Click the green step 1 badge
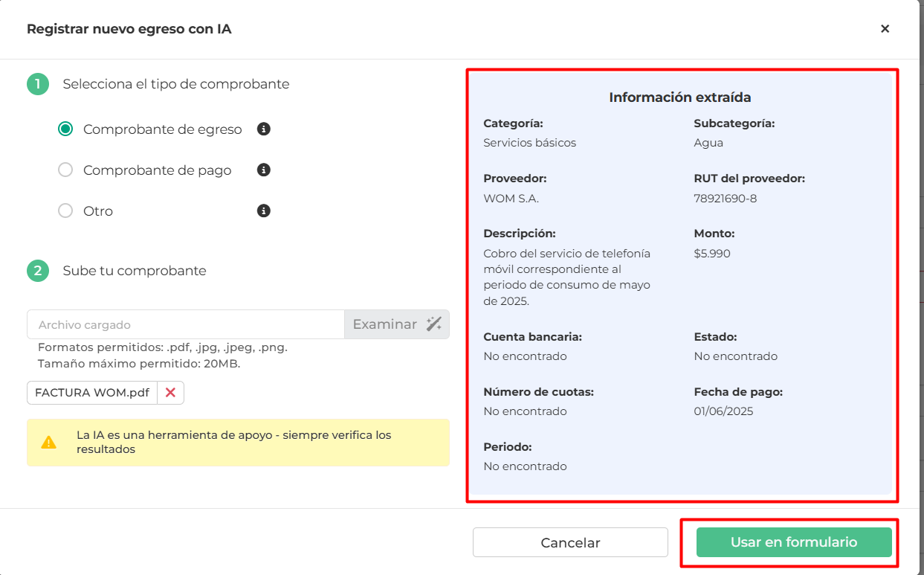The height and width of the screenshot is (575, 924). click(x=38, y=84)
